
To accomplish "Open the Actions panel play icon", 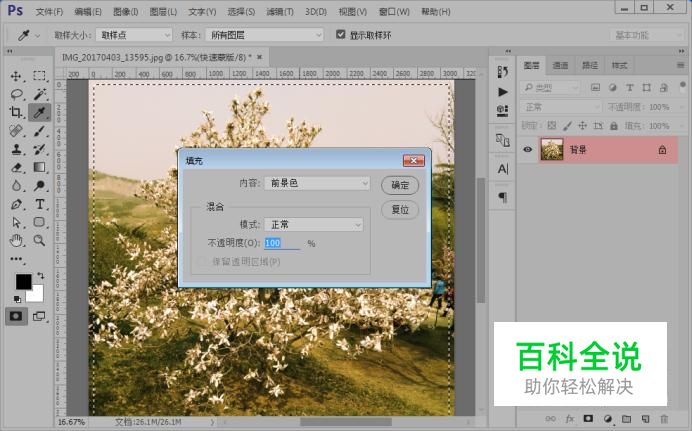I will 502,92.
